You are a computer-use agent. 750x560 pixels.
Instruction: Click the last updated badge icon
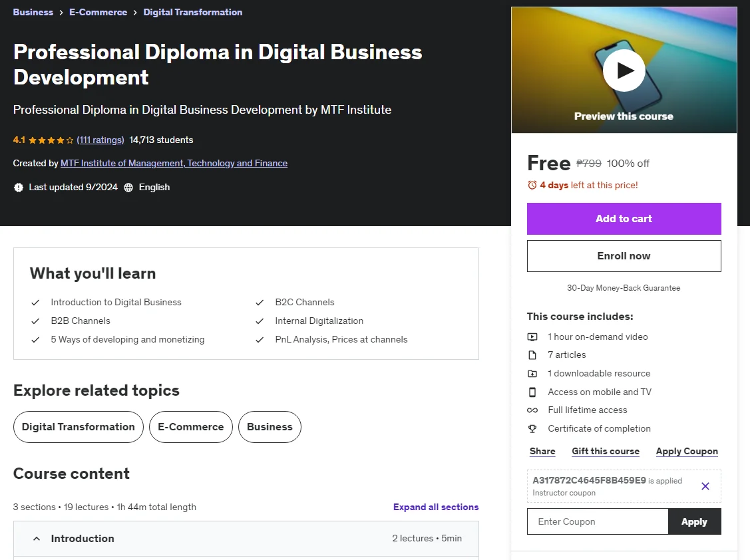point(18,188)
